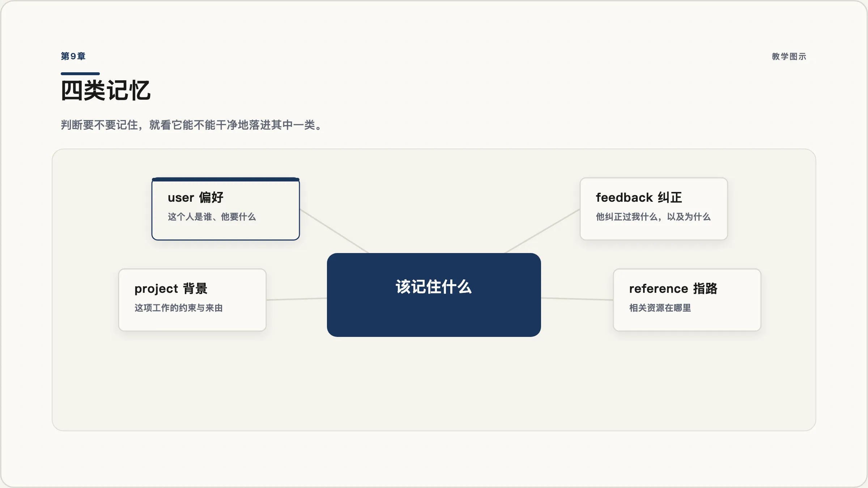Click the '第9章' chapter label
The width and height of the screenshot is (868, 488).
point(73,56)
